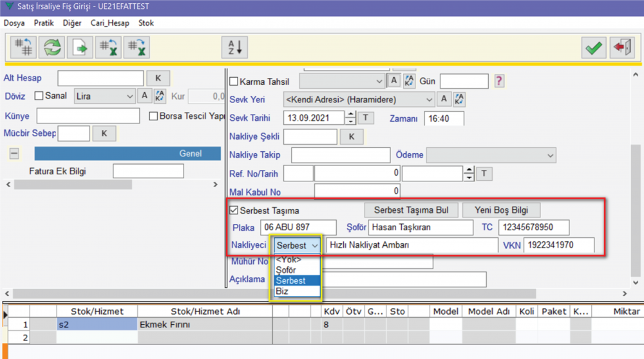The width and height of the screenshot is (644, 359).
Task: Click the A button next to Sevk Yeri
Action: [x=443, y=100]
